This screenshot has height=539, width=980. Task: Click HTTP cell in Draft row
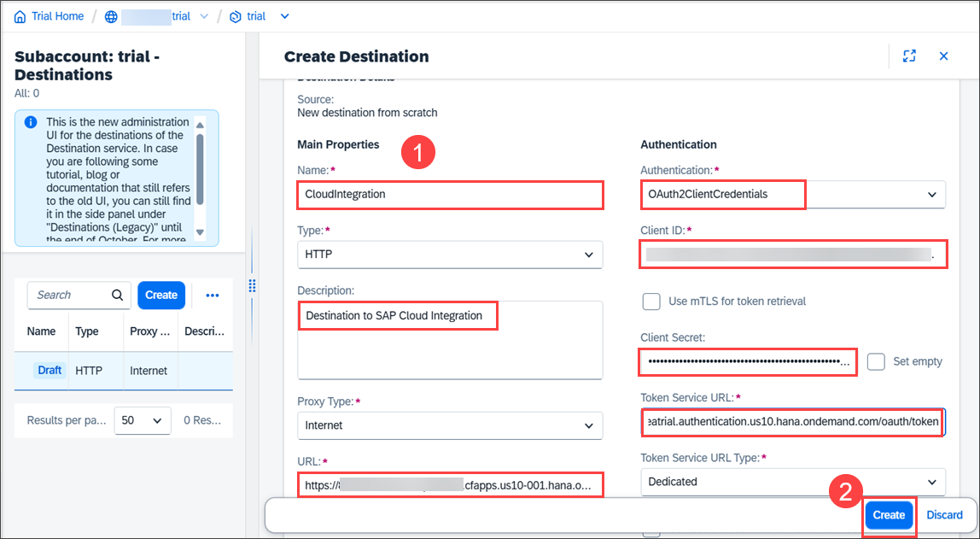coord(89,371)
